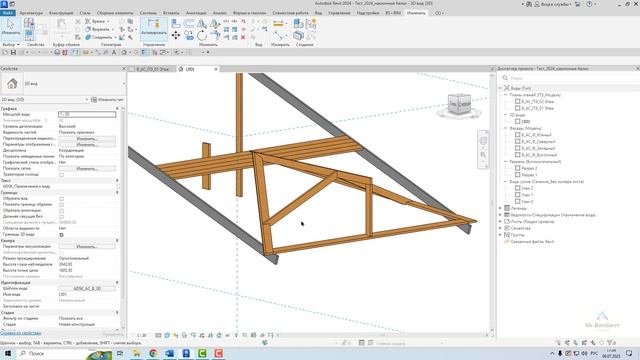Click the Изменить тип button
This screenshot has width=640, height=360.
pyautogui.click(x=107, y=100)
